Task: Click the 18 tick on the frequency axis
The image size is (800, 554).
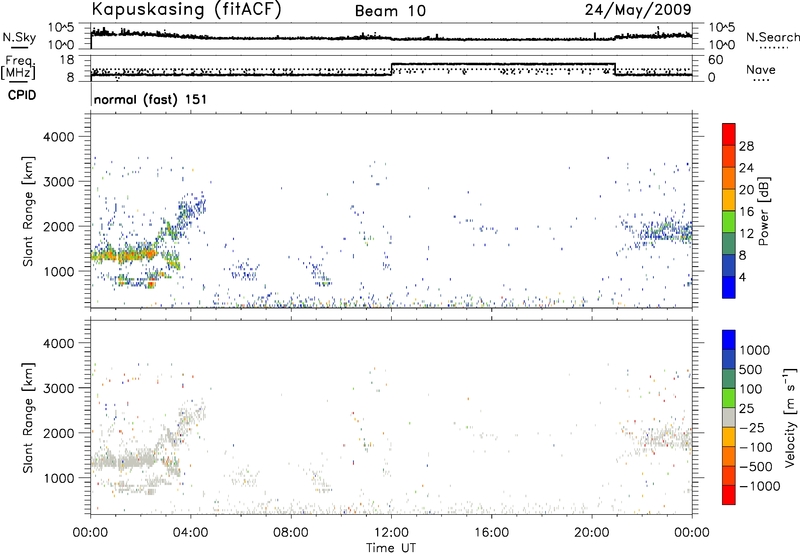Action: [x=67, y=60]
